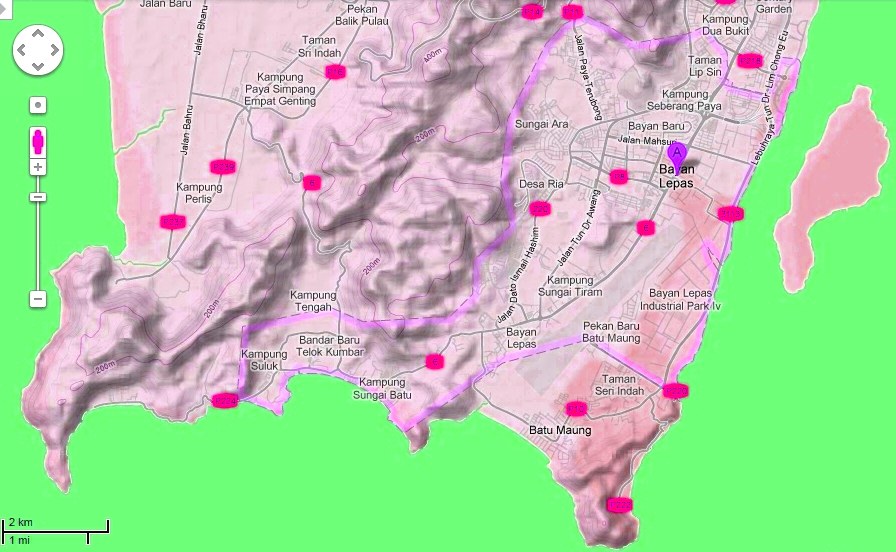This screenshot has height=552, width=896.
Task: Select the Street View pegman icon
Action: tap(38, 138)
